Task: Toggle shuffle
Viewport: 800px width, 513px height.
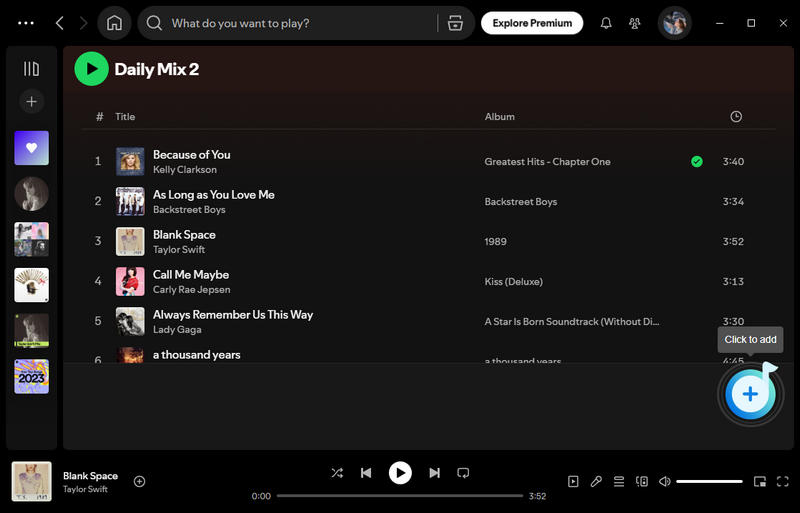Action: 337,473
